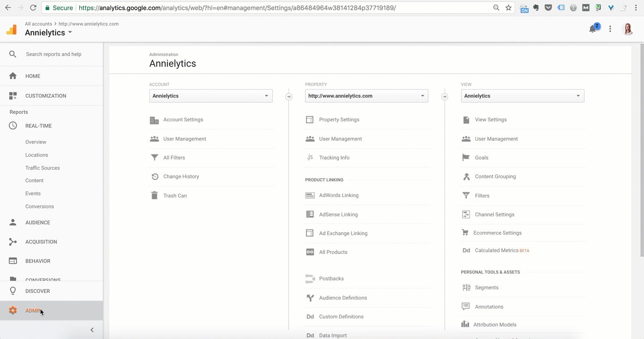Click the notifications bell icon

pos(593,29)
